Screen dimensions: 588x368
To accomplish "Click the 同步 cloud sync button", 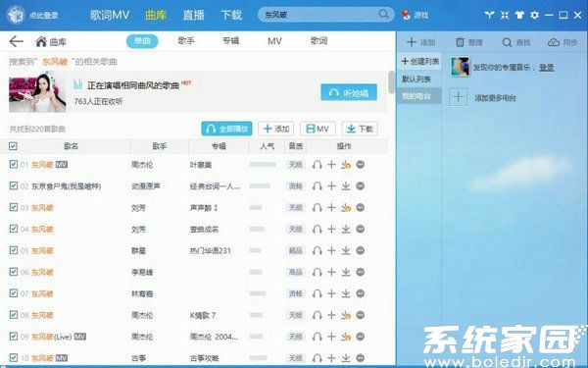I will pos(563,42).
